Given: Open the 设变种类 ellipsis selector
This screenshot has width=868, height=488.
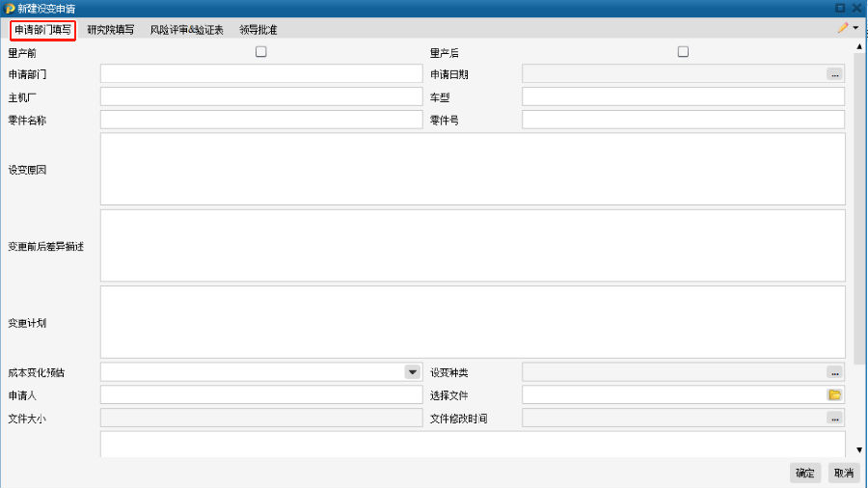Looking at the screenshot, I should pos(835,372).
